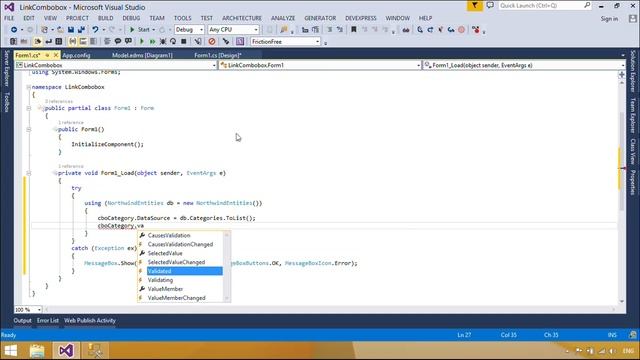Viewport: 640px width, 360px height.
Task: Open the Output panel tab
Action: point(22,321)
